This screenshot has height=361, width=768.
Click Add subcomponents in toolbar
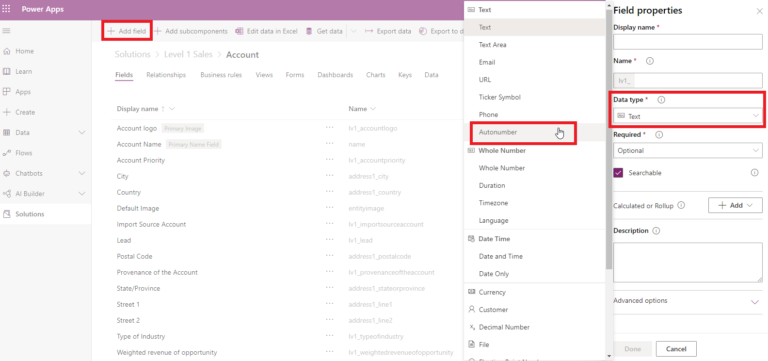tap(191, 31)
